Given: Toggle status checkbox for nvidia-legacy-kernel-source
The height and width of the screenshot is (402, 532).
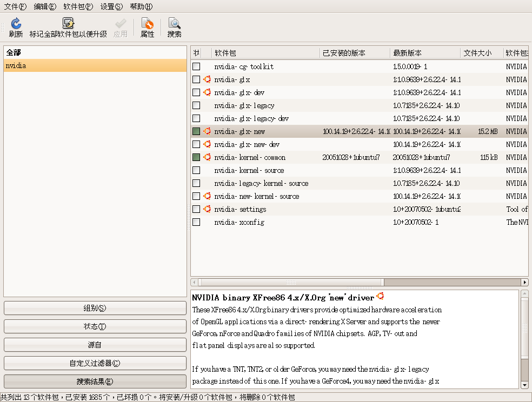Looking at the screenshot, I should 196,183.
